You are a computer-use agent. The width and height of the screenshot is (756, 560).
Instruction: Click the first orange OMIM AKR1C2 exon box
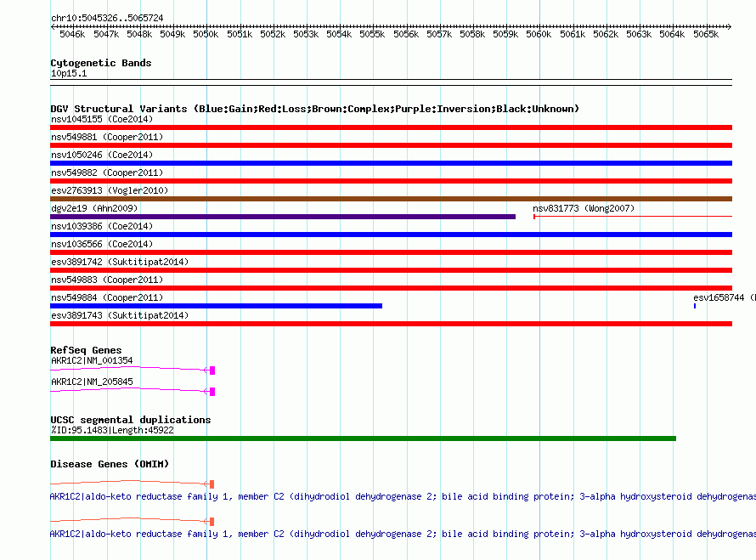pyautogui.click(x=212, y=484)
